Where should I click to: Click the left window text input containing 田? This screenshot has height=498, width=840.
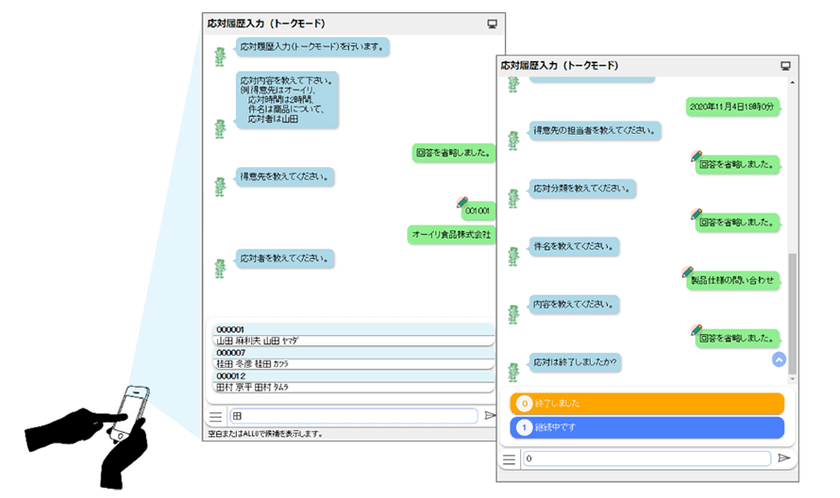[x=354, y=416]
